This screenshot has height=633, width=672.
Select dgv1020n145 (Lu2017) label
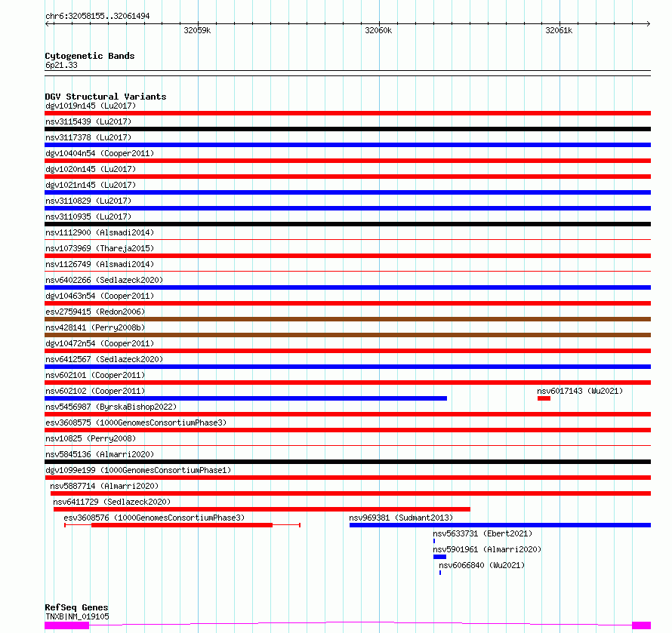point(91,169)
